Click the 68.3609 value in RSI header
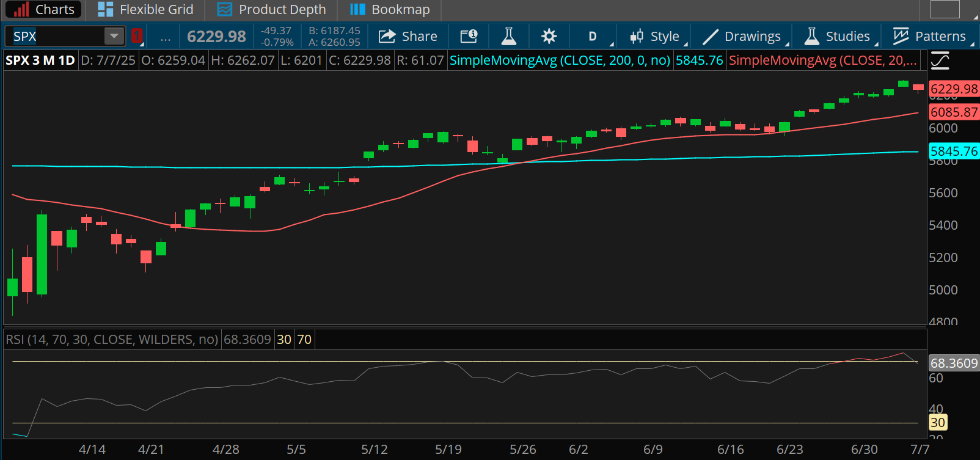980x460 pixels. [247, 340]
